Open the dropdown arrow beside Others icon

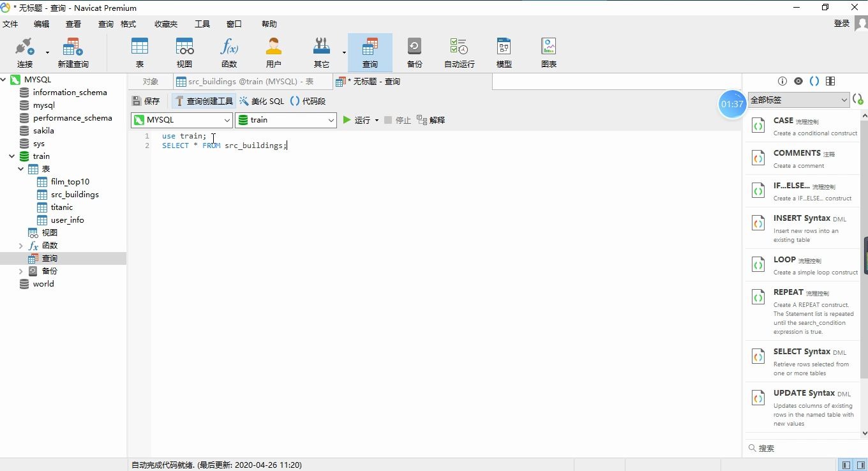(x=344, y=53)
